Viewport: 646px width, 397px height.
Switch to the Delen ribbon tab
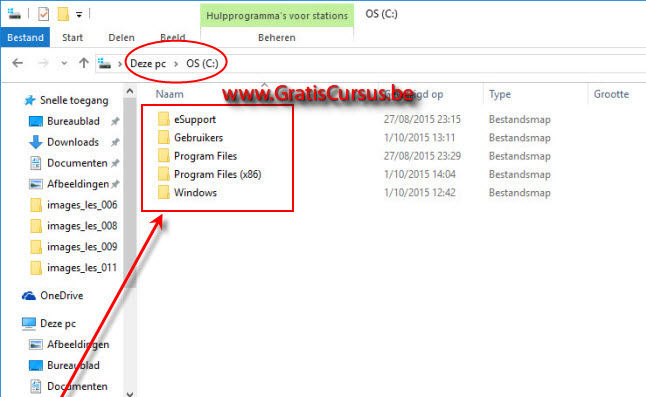click(121, 37)
